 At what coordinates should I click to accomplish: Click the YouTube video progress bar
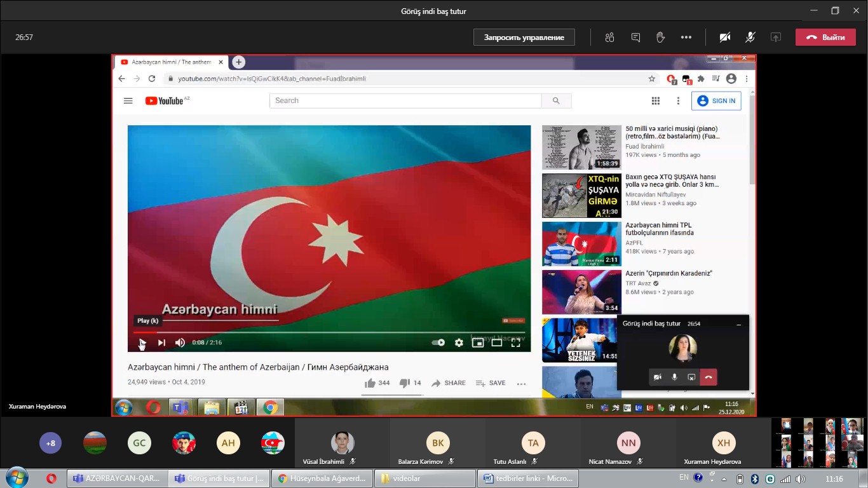tap(329, 332)
